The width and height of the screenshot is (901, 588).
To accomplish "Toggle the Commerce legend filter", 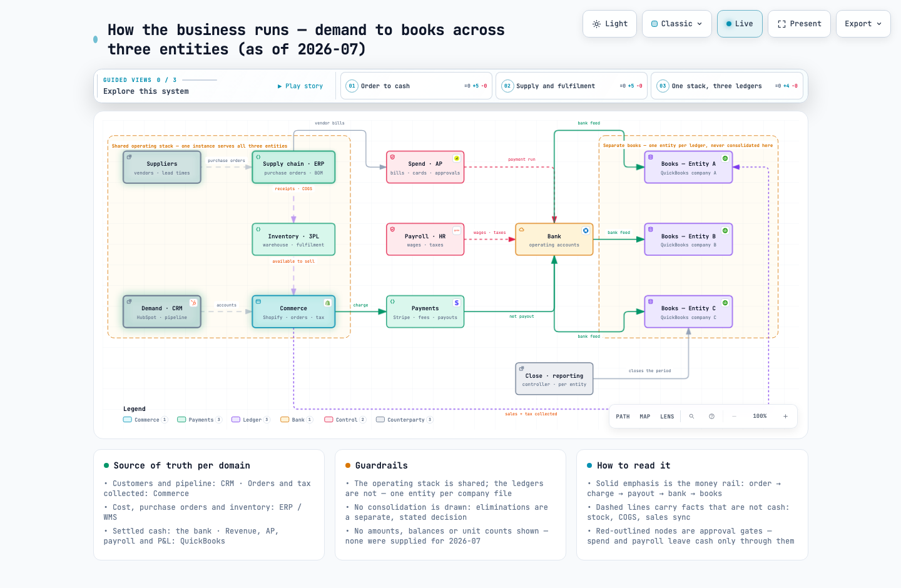I will (145, 420).
